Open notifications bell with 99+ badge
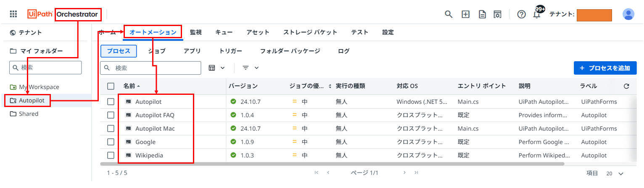 pyautogui.click(x=538, y=13)
